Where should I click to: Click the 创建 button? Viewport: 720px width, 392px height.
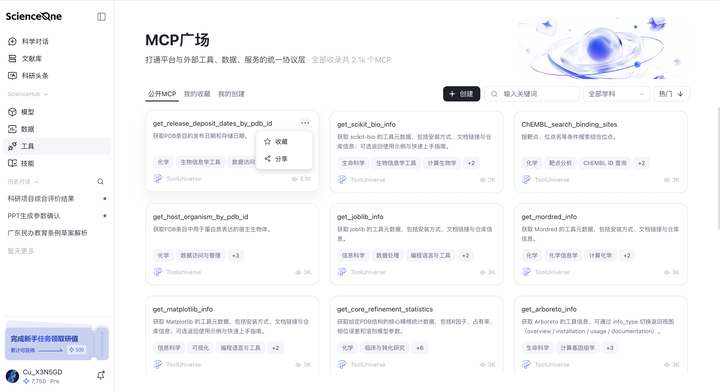click(x=461, y=94)
